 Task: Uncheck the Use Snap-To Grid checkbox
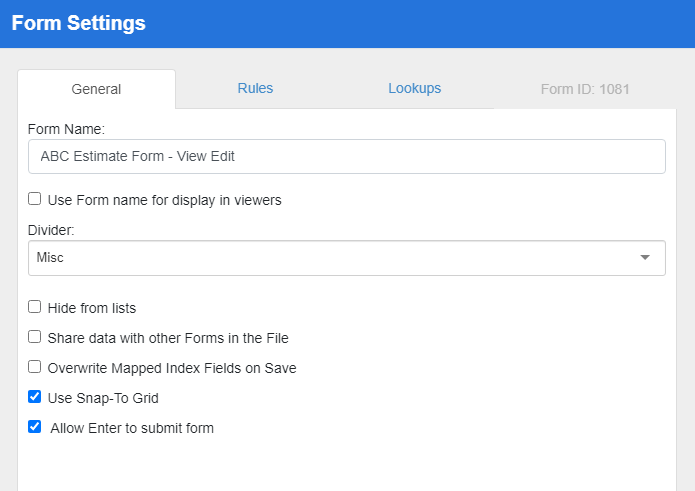click(35, 397)
